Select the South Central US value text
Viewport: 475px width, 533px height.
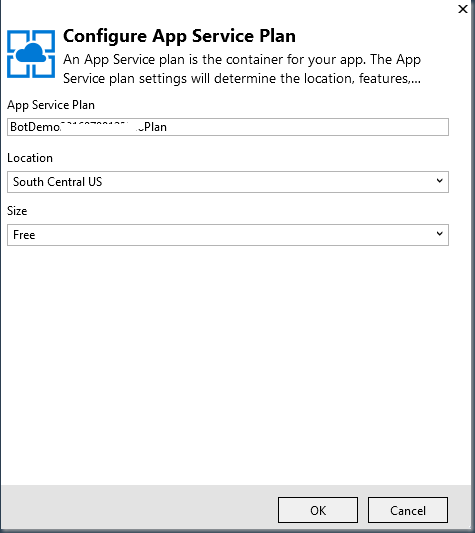click(x=57, y=182)
